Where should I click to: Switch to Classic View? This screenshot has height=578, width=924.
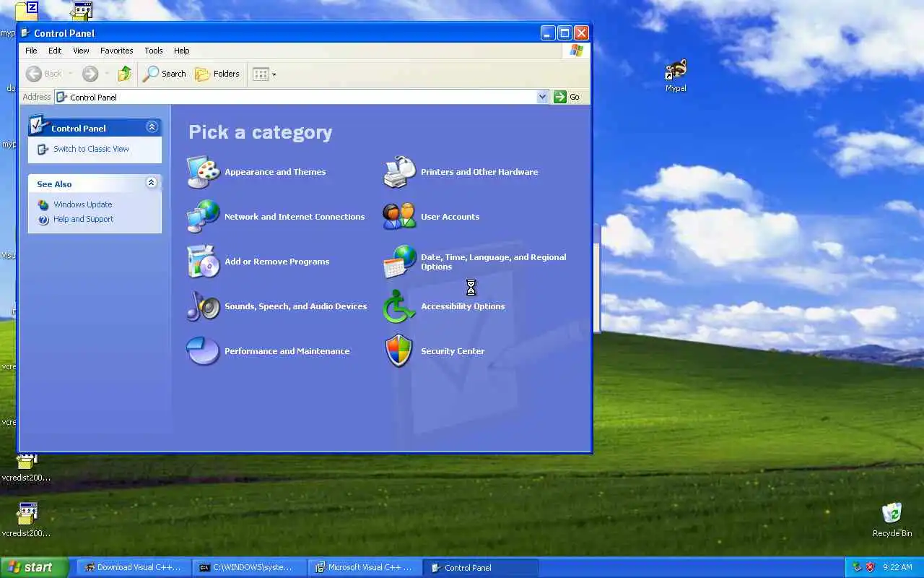click(91, 149)
